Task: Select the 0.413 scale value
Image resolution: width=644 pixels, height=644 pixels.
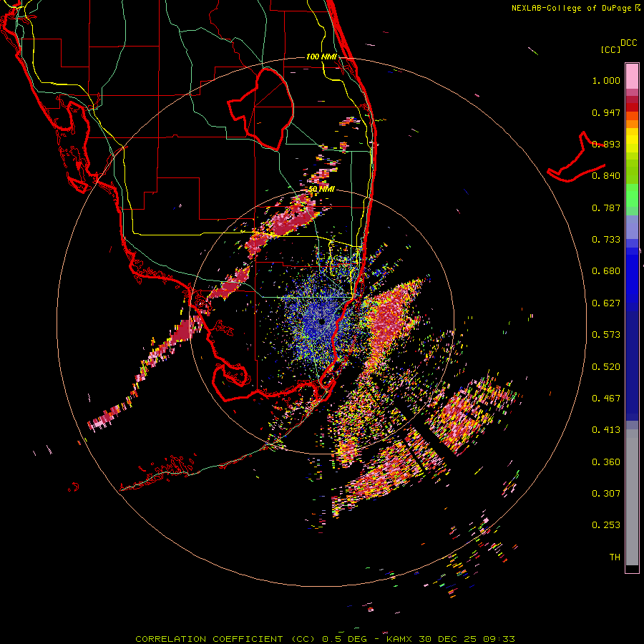Action: [606, 430]
